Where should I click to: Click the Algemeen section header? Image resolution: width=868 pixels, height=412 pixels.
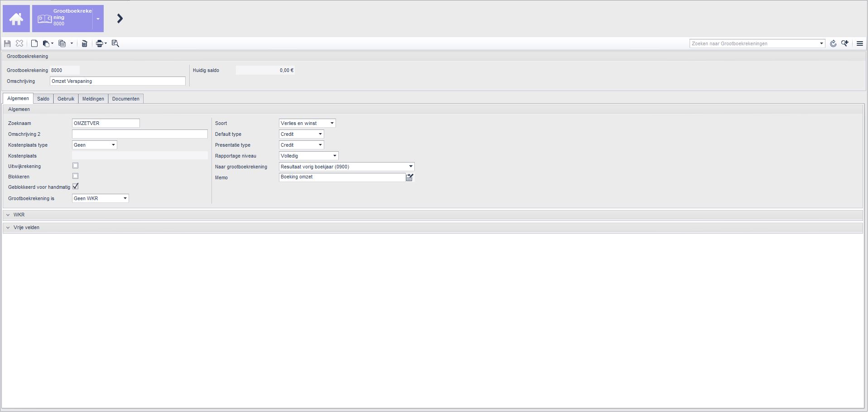[433, 109]
